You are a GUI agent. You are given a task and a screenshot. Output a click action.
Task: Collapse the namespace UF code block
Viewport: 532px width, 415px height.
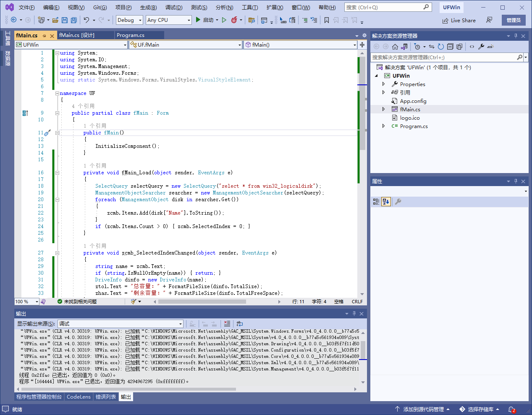point(57,93)
